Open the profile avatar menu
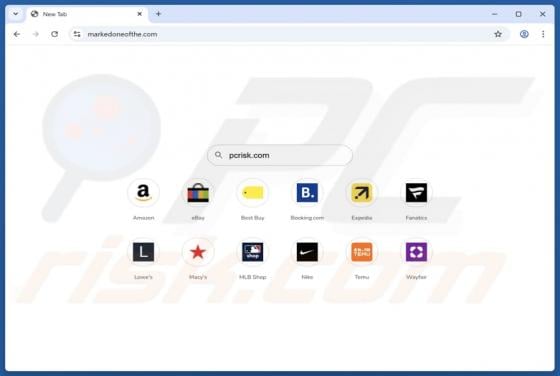 [524, 34]
